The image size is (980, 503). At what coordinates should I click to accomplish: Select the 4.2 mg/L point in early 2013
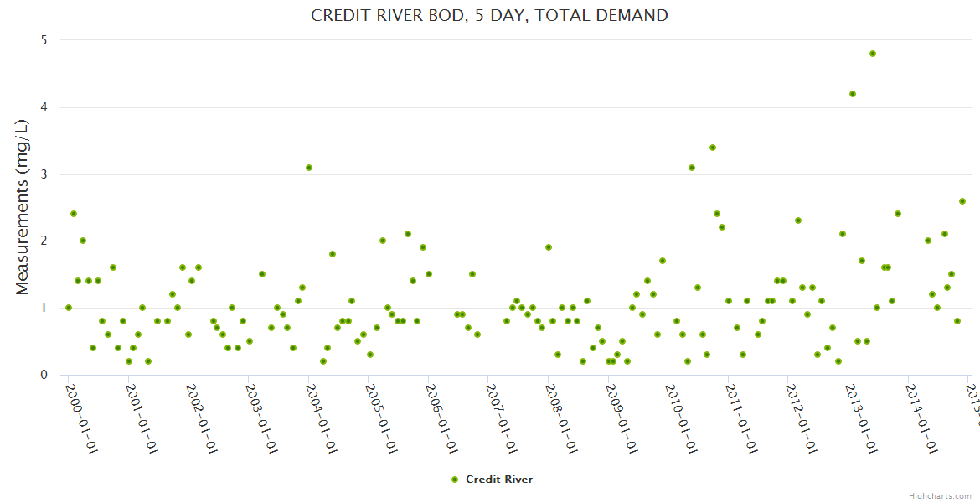[x=853, y=94]
